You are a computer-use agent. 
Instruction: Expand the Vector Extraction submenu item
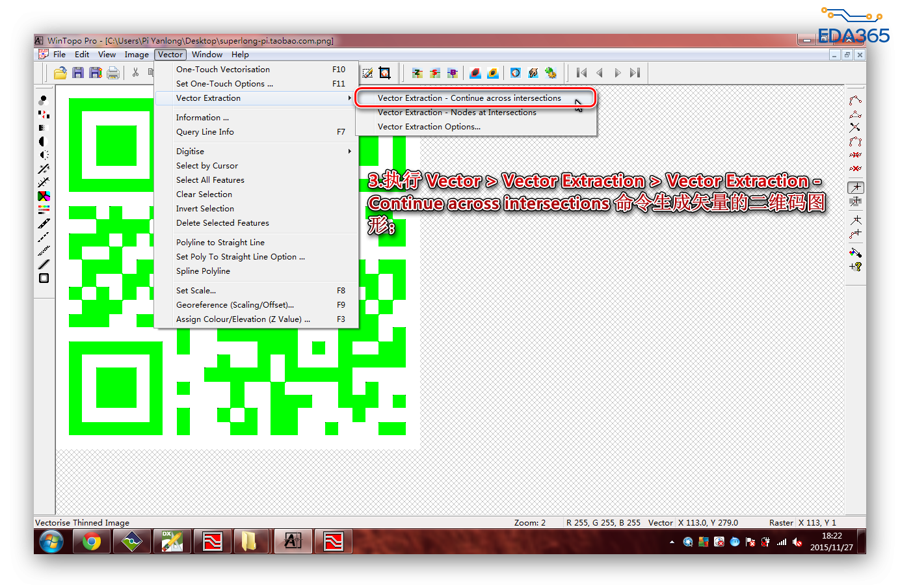pyautogui.click(x=256, y=98)
